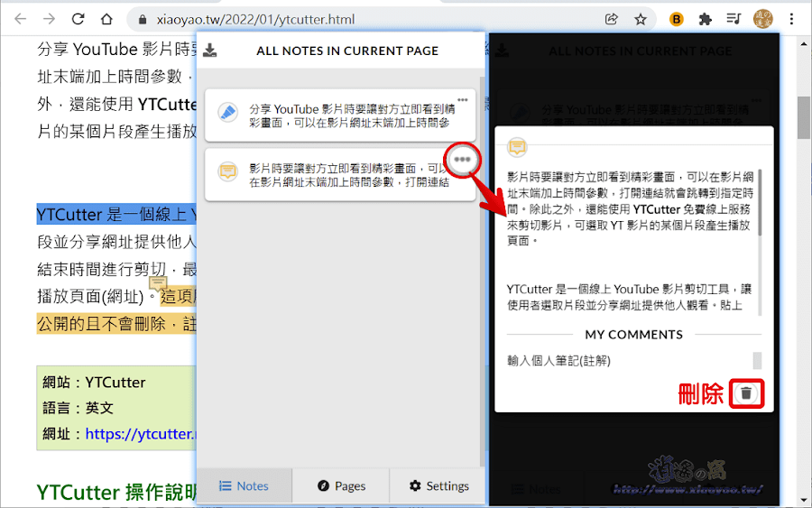
Task: Reload the page with the refresh icon
Action: 78,19
